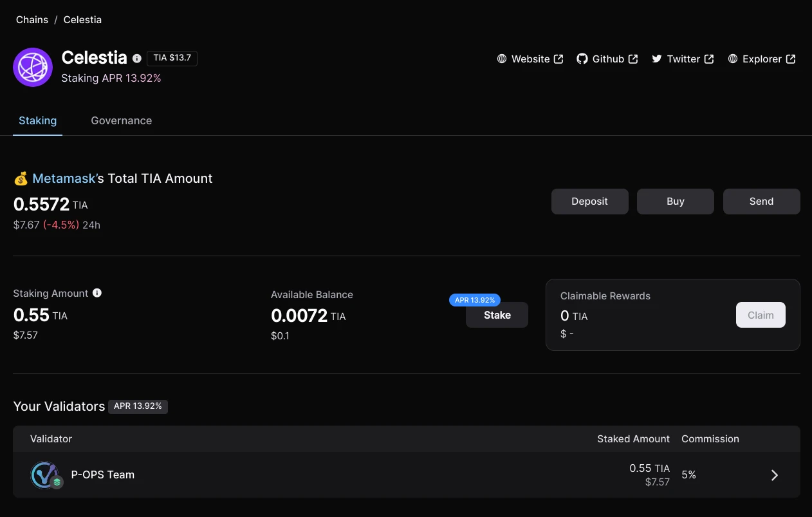This screenshot has width=812, height=517.
Task: Click the Github octocat icon
Action: click(x=582, y=59)
